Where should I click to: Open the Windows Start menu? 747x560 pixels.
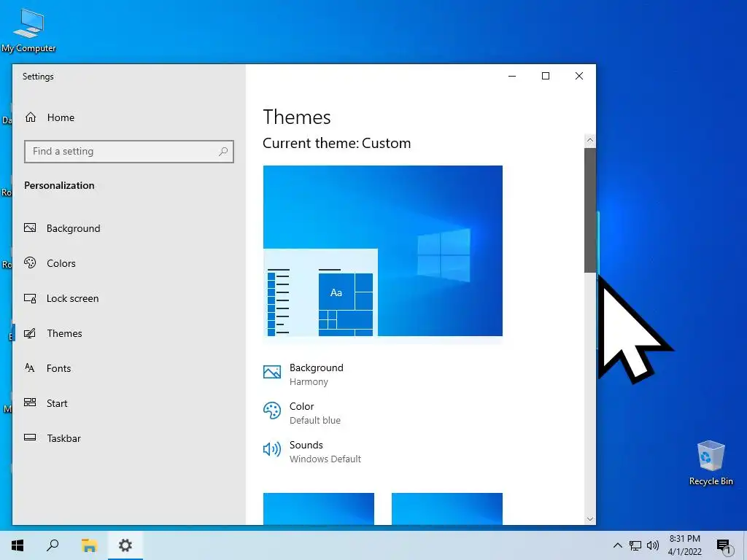pyautogui.click(x=18, y=545)
